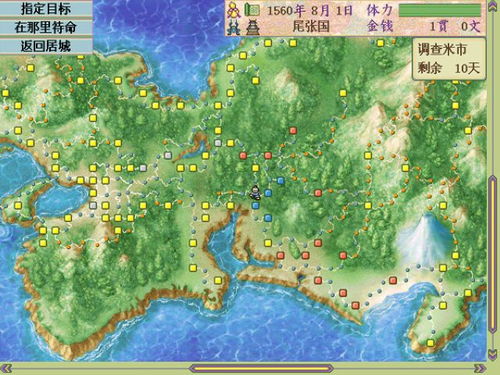
Task: Open the green scroll icon in the status bar
Action: tap(253, 10)
